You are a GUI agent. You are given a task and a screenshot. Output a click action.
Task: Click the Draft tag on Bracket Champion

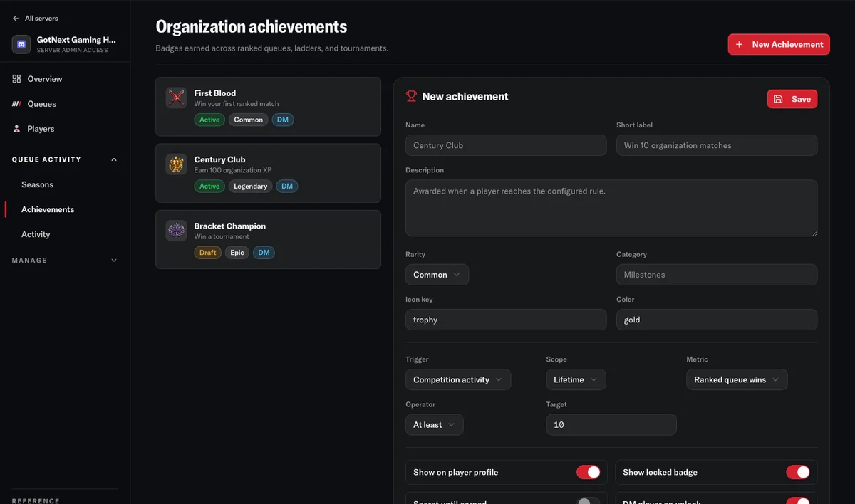tap(208, 252)
